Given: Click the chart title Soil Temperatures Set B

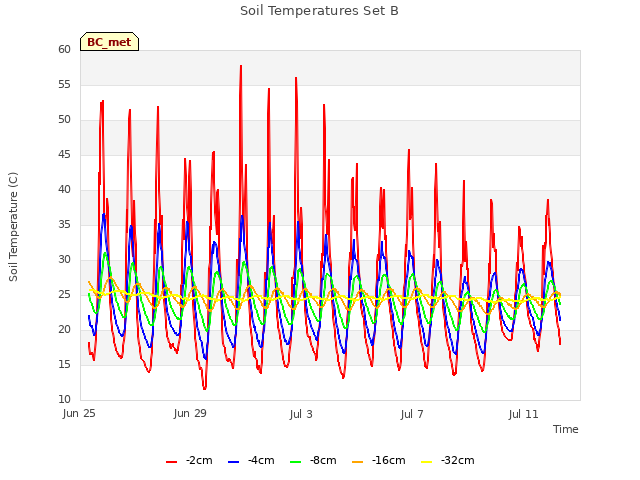Looking at the screenshot, I should pos(319,11).
